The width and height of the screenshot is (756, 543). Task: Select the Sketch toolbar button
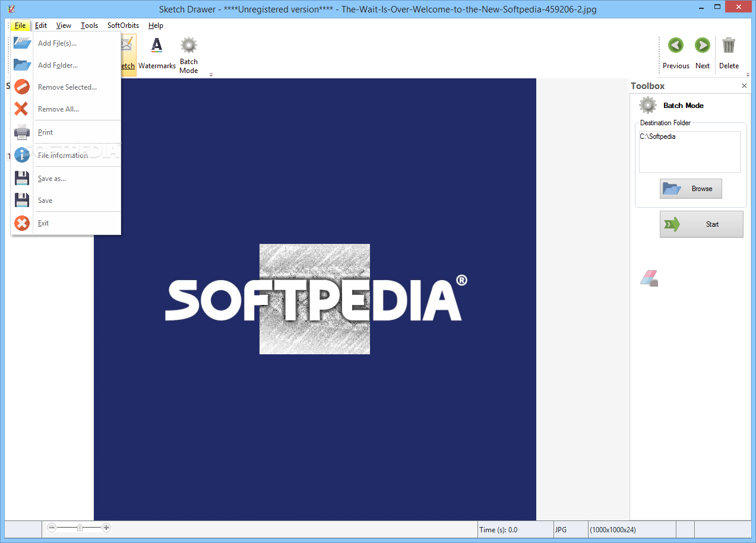tap(128, 55)
